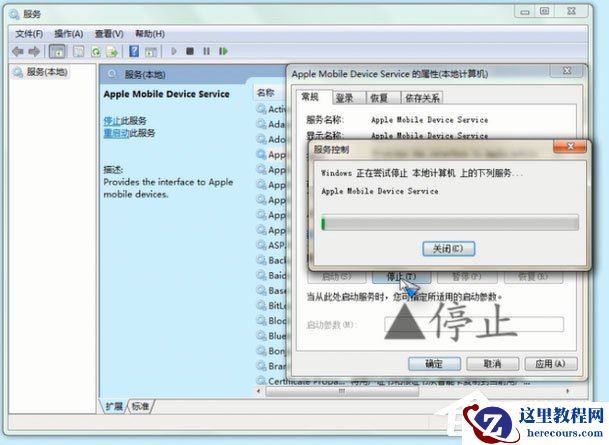The image size is (609, 445).
Task: Close the 服务控制 dialog with red X
Action: point(570,146)
